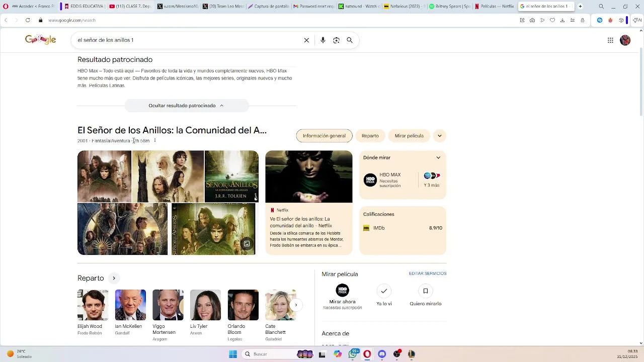Image resolution: width=644 pixels, height=362 pixels.
Task: Open the Google apps grid
Action: [x=610, y=40]
